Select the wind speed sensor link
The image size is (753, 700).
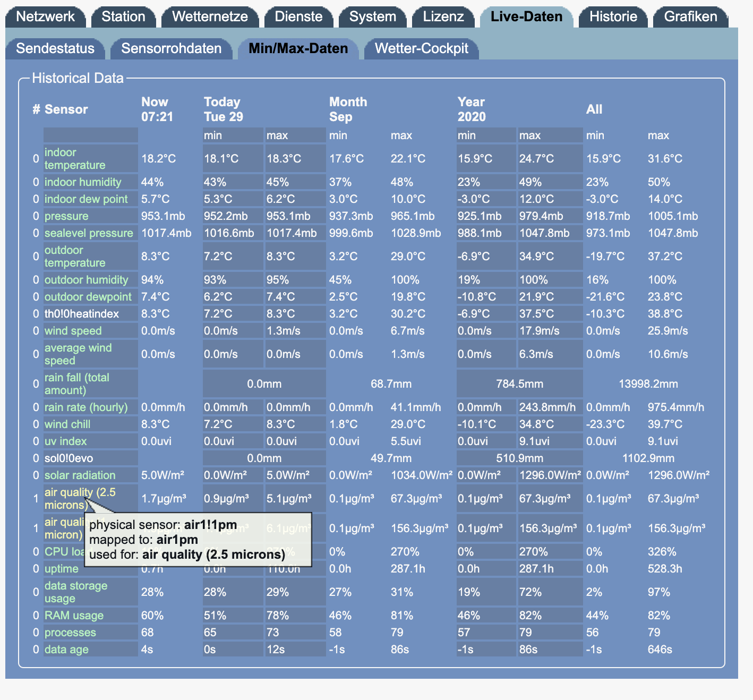(x=73, y=331)
